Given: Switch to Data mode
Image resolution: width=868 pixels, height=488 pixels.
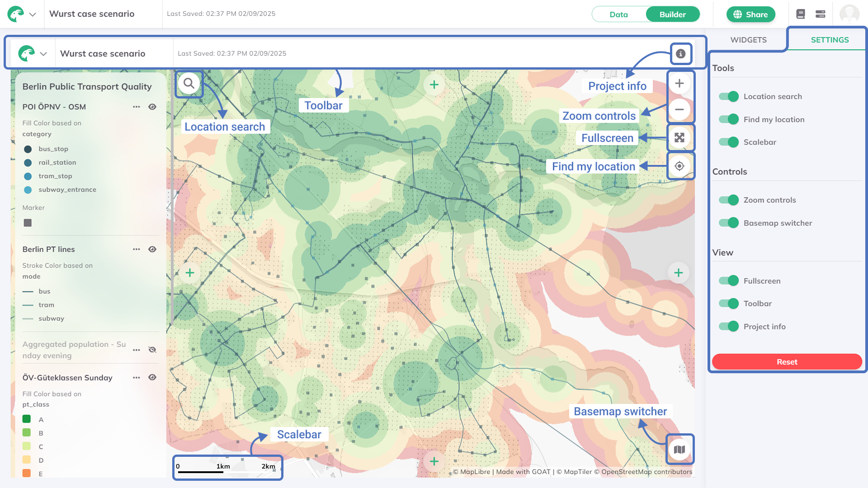Looking at the screenshot, I should [x=618, y=14].
